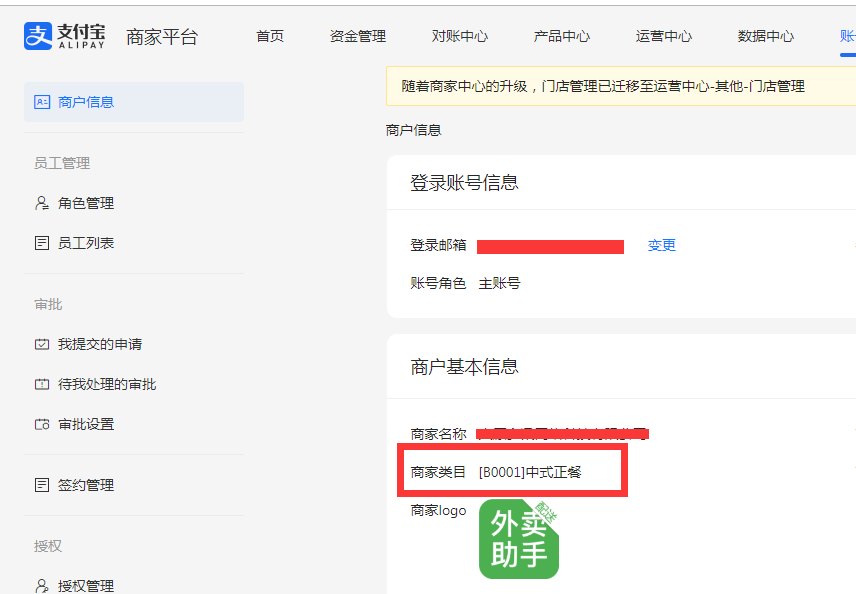
Task: Click the 商家类目 中式正餐 field
Action: coord(529,472)
